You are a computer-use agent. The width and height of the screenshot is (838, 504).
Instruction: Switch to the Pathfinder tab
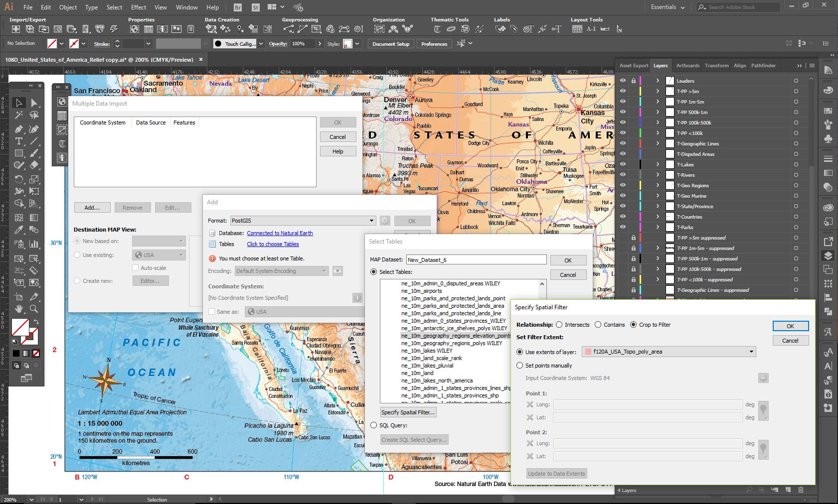pos(763,65)
